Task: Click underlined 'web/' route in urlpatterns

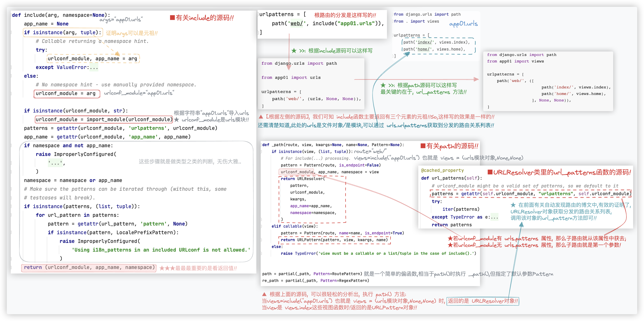Action: (296, 23)
